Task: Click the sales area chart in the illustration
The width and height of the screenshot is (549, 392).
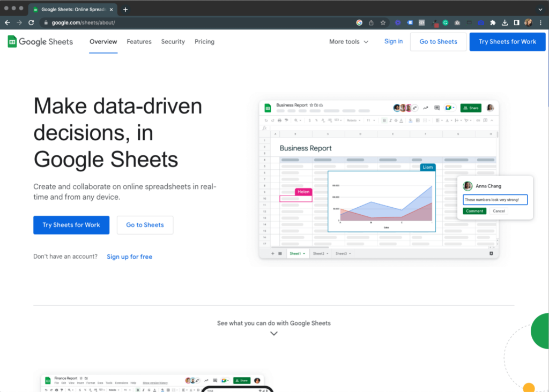Action: point(382,201)
